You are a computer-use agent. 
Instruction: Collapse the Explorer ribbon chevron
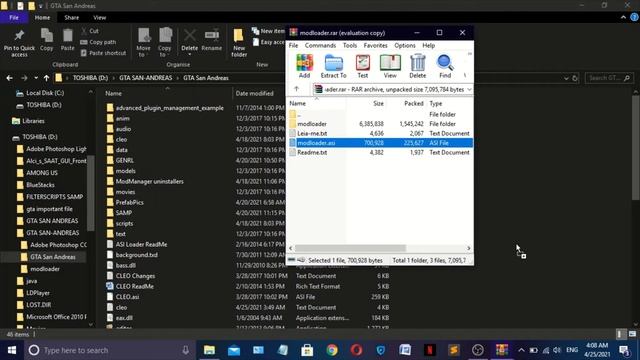click(x=623, y=17)
